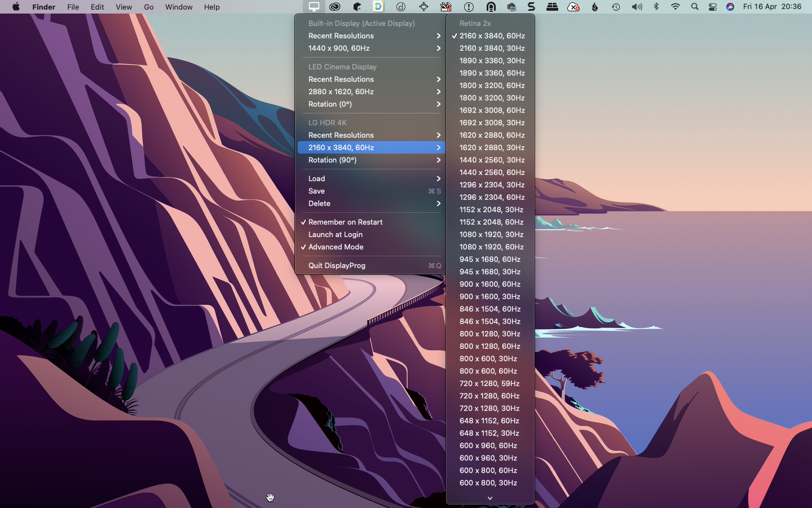Screen dimensions: 812x508
Task: Disable the Remember on Restart option
Action: coord(345,222)
